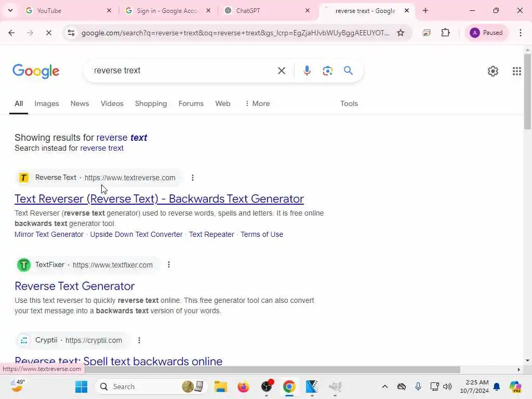Bookmark this page with the star
The image size is (532, 399).
pyautogui.click(x=401, y=33)
